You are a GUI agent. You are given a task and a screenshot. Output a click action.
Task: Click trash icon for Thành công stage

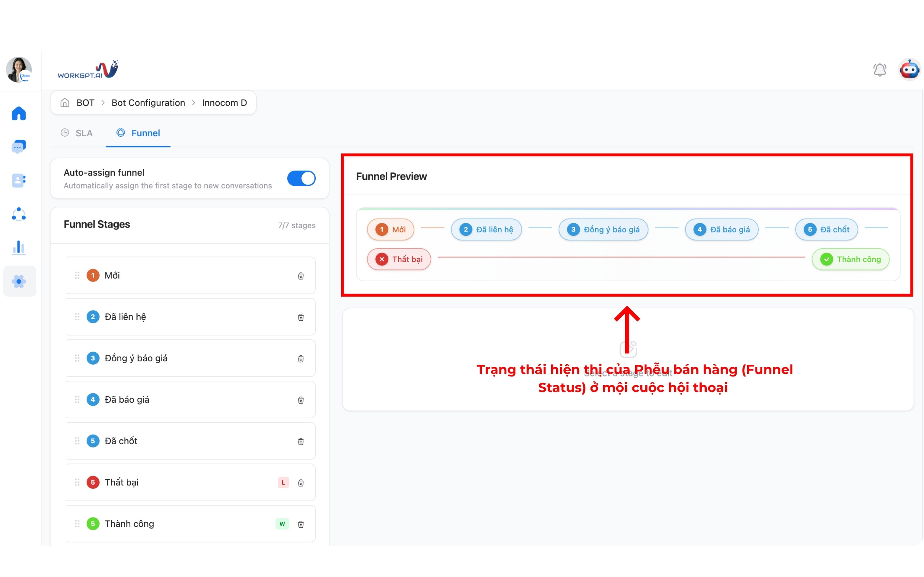click(301, 524)
